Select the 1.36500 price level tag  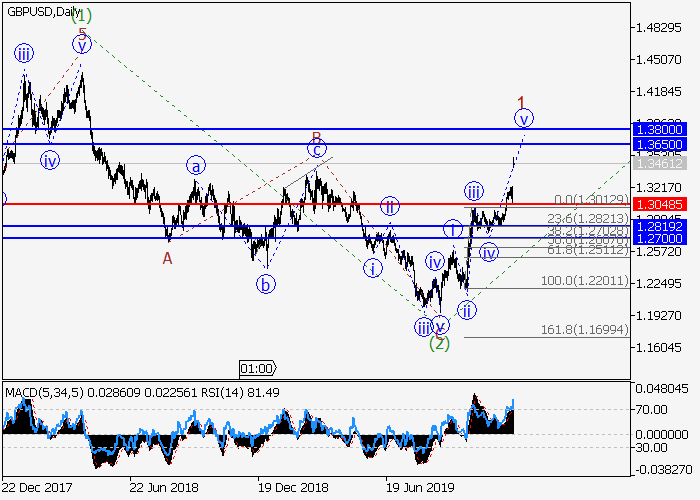click(663, 145)
